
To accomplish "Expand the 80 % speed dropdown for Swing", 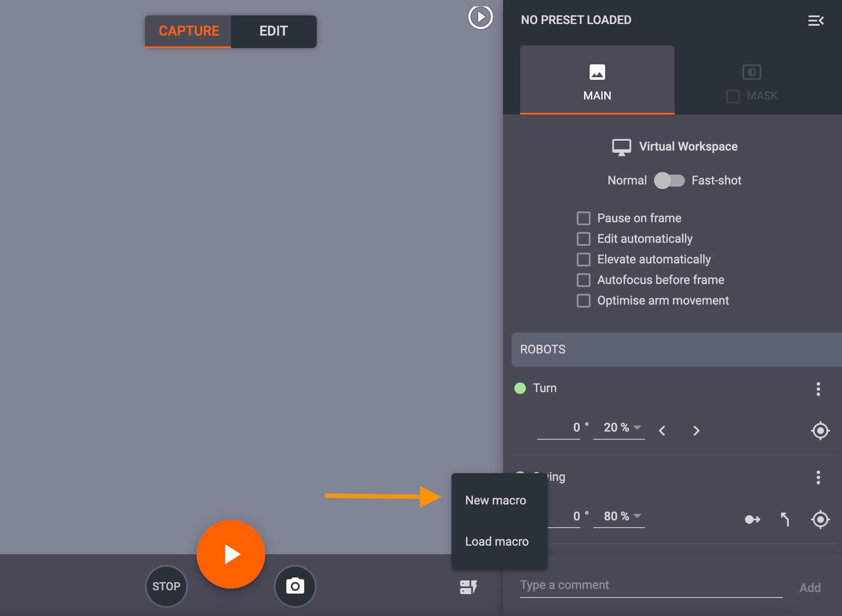I will pos(619,516).
